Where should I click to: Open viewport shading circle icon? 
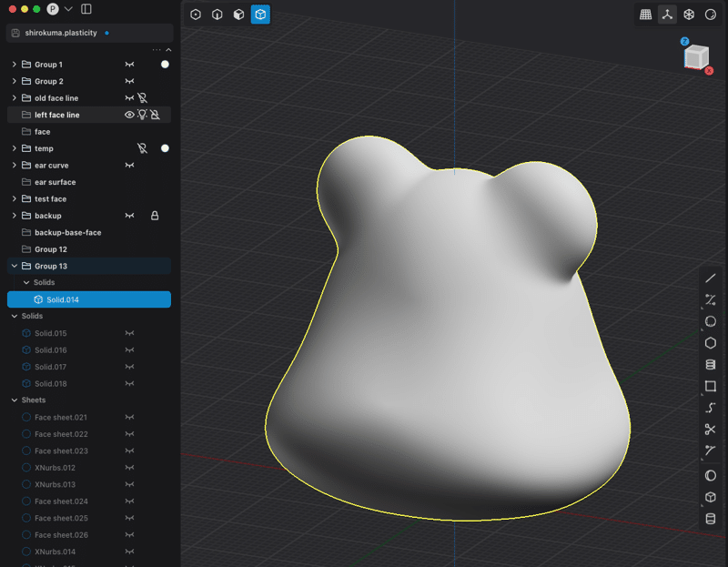click(x=711, y=15)
